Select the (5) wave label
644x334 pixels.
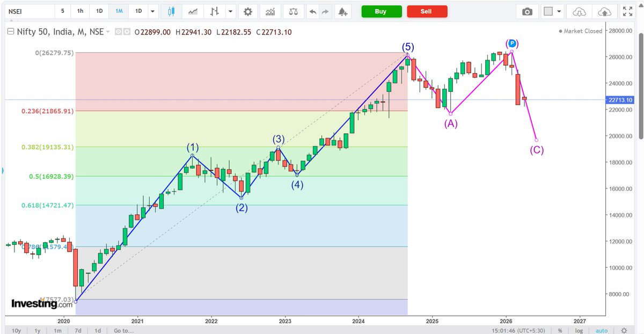408,47
